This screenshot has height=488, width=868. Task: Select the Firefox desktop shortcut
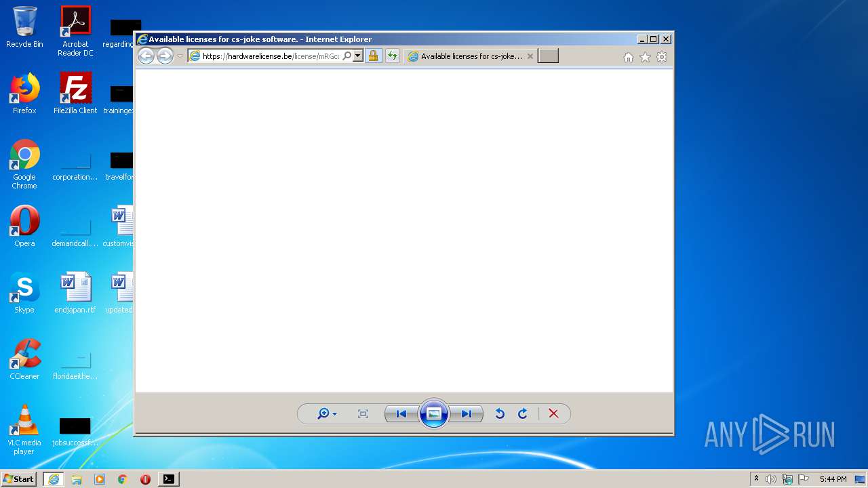coord(24,94)
